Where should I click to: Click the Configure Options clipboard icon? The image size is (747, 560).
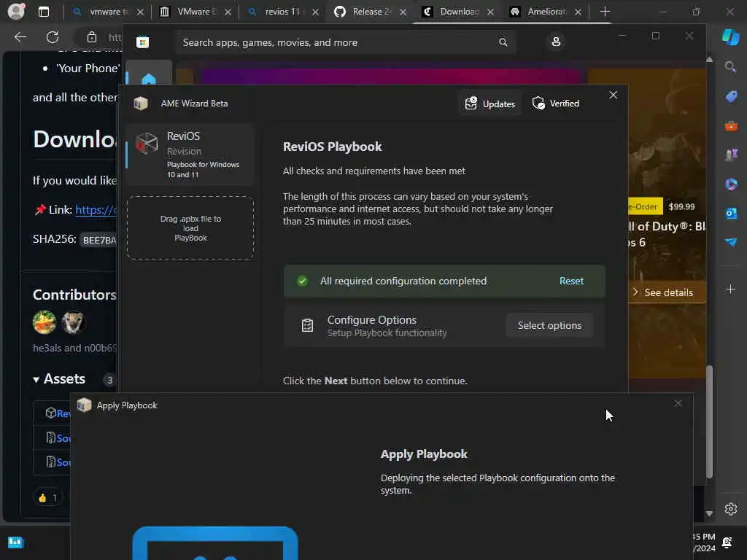click(x=307, y=325)
